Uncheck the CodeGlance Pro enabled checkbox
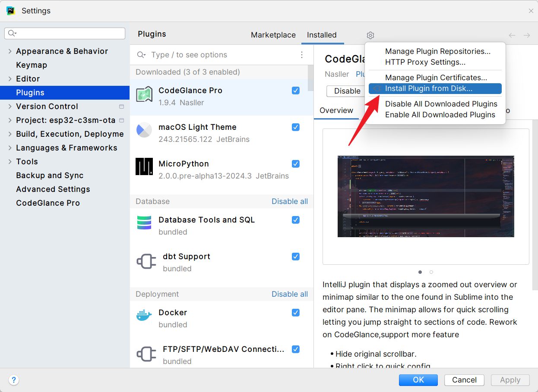Screen dimensions: 538x392 pyautogui.click(x=295, y=91)
